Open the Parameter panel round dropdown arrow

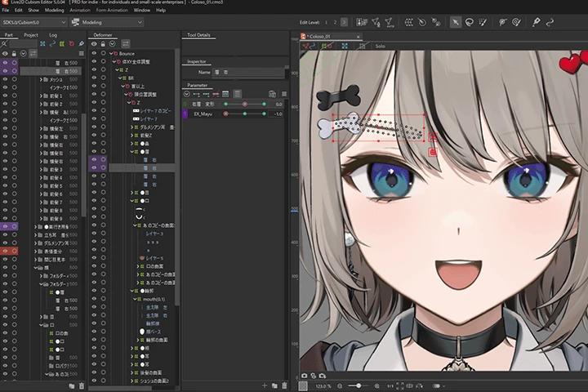click(x=186, y=94)
